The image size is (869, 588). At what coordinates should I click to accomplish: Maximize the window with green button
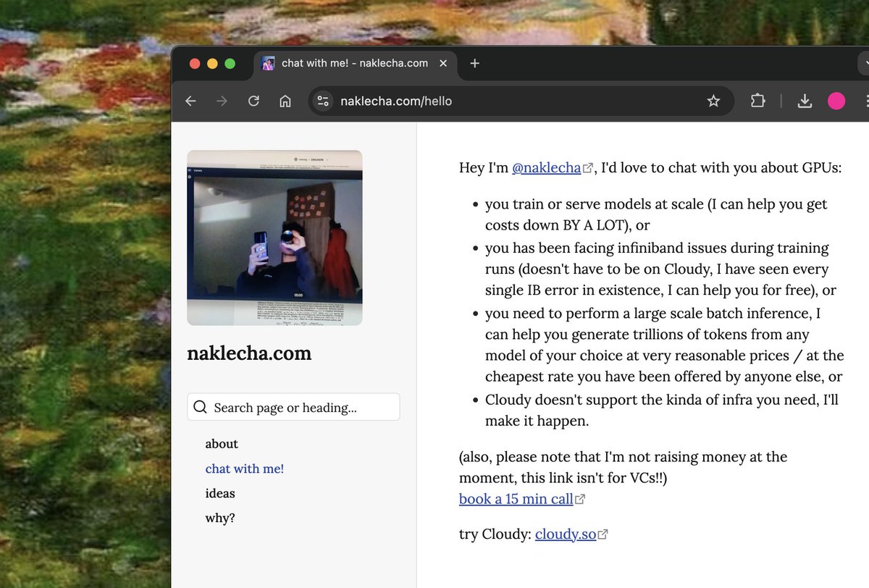click(x=230, y=63)
